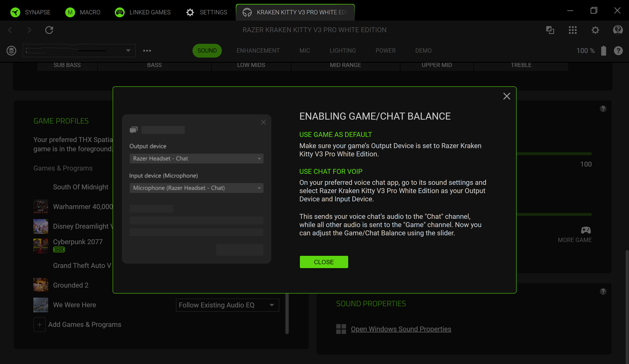Viewport: 629px width, 364px height.
Task: Click the THX badge under Cyberpunk 2077
Action: click(x=59, y=250)
